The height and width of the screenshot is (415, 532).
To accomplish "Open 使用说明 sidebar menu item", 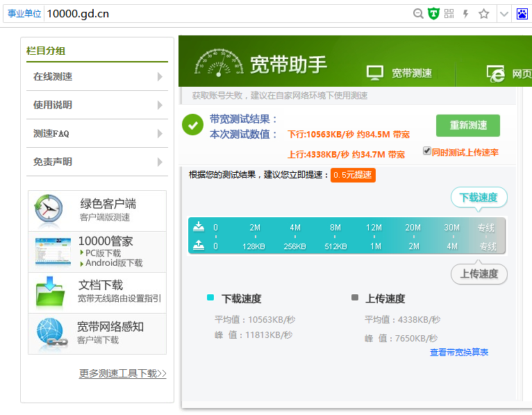I will (97, 105).
